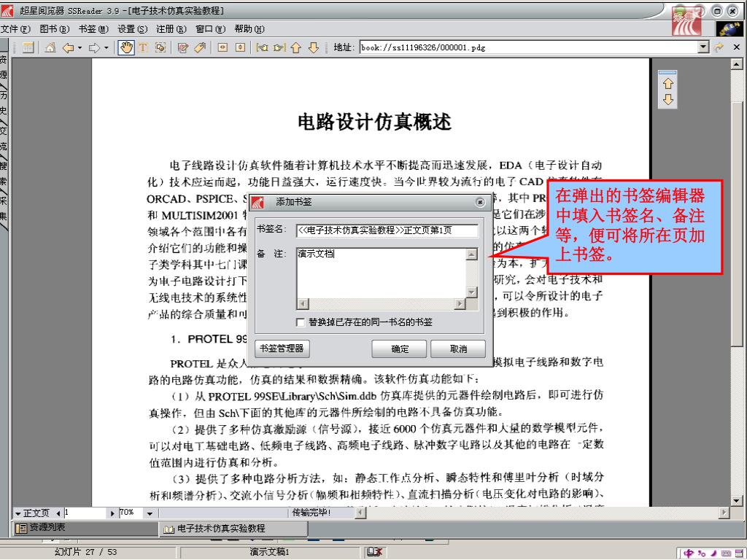Click the left-pointing hand icon
747x560 pixels.
[x=262, y=47]
